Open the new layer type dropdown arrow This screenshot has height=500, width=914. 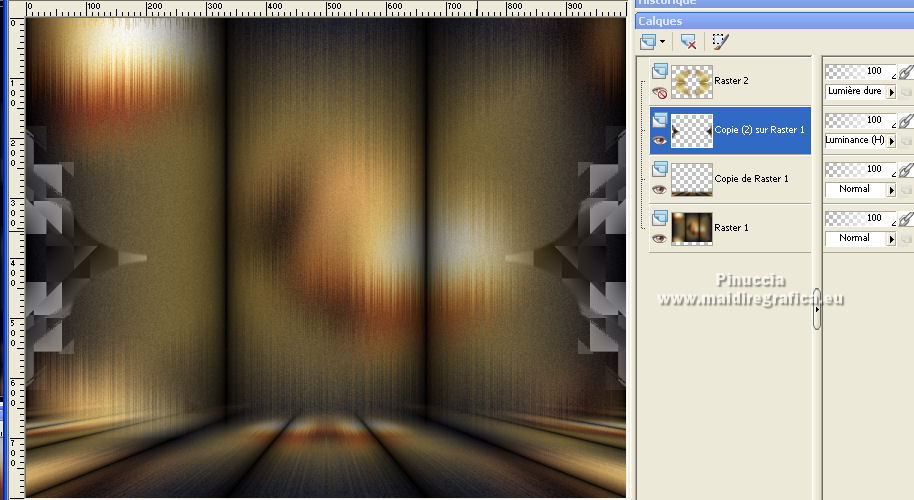click(662, 41)
